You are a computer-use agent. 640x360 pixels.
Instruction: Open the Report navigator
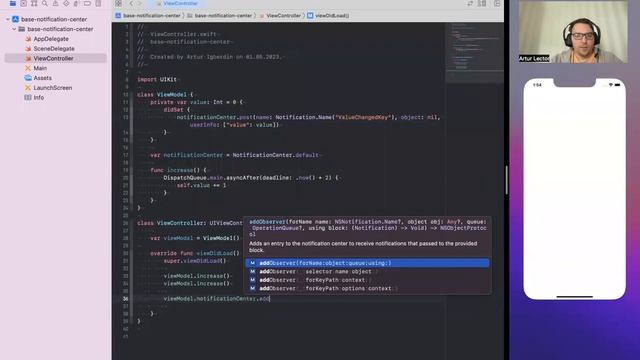[x=98, y=3]
